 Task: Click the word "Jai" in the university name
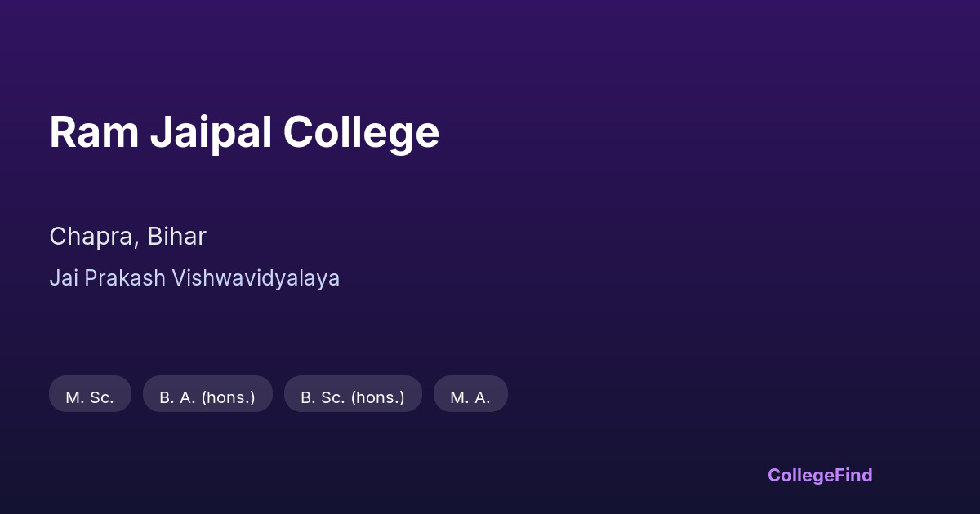coord(65,278)
